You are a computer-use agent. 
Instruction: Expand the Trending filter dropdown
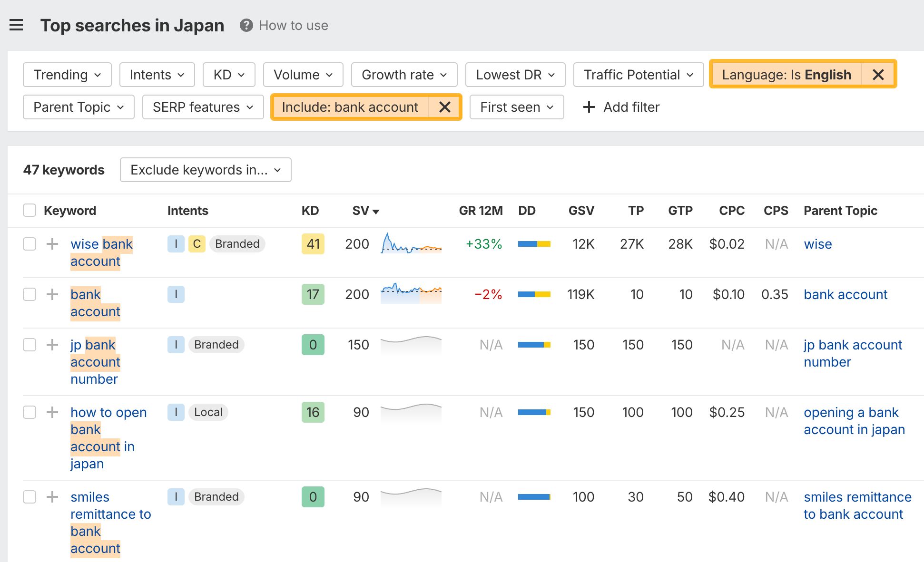[x=67, y=75]
